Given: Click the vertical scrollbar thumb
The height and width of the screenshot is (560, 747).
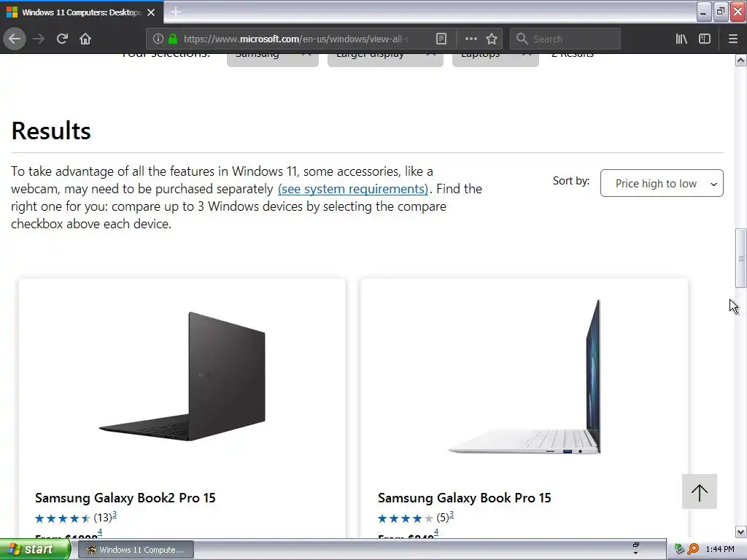Looking at the screenshot, I should coord(741,258).
